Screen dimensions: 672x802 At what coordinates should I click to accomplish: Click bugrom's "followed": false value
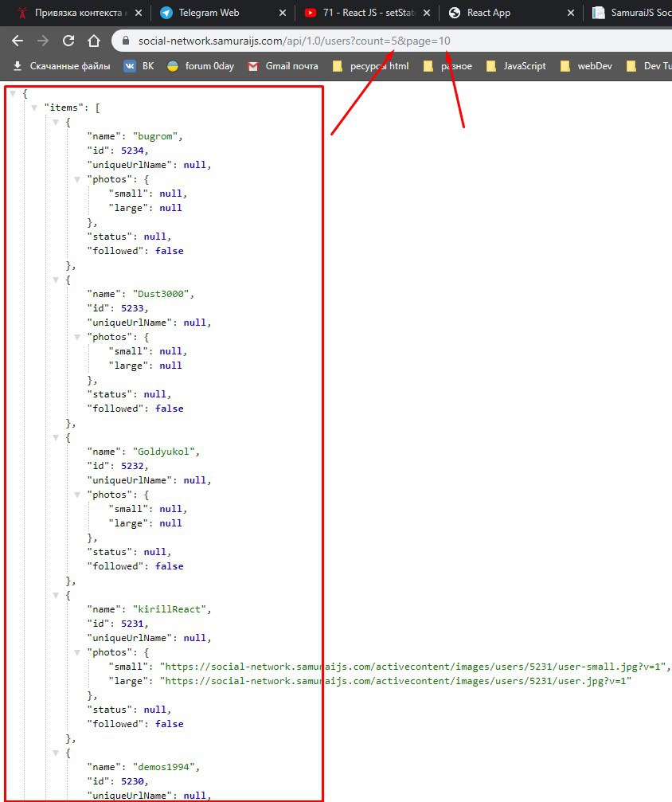[x=170, y=251]
